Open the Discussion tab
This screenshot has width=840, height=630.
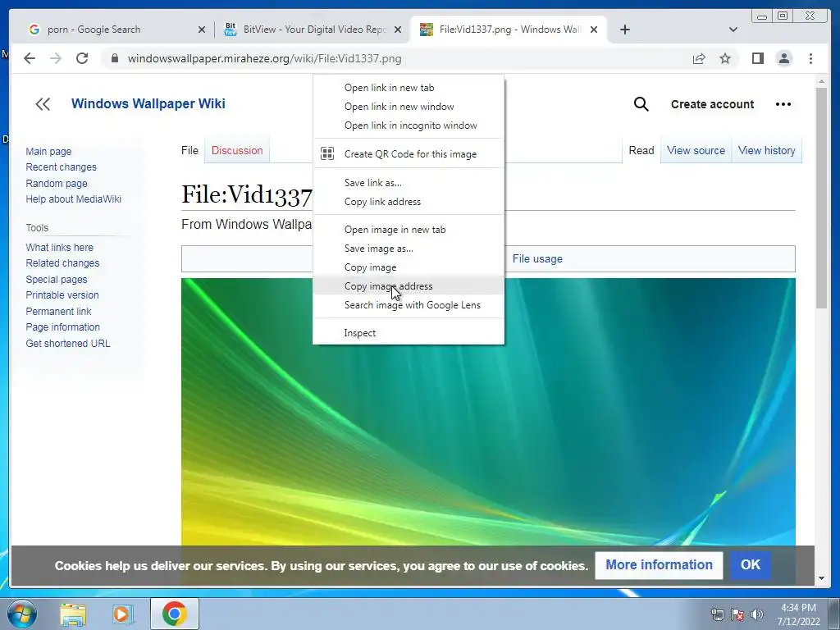point(237,151)
